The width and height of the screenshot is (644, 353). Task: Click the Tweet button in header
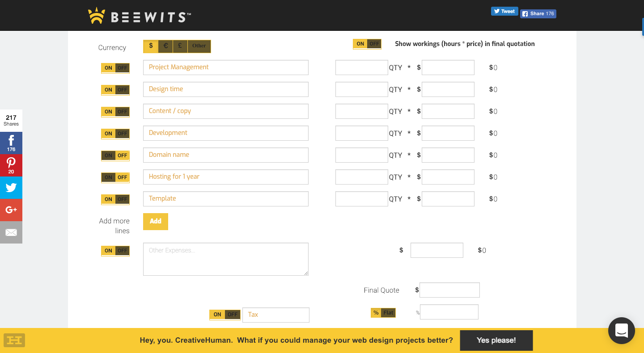[504, 12]
